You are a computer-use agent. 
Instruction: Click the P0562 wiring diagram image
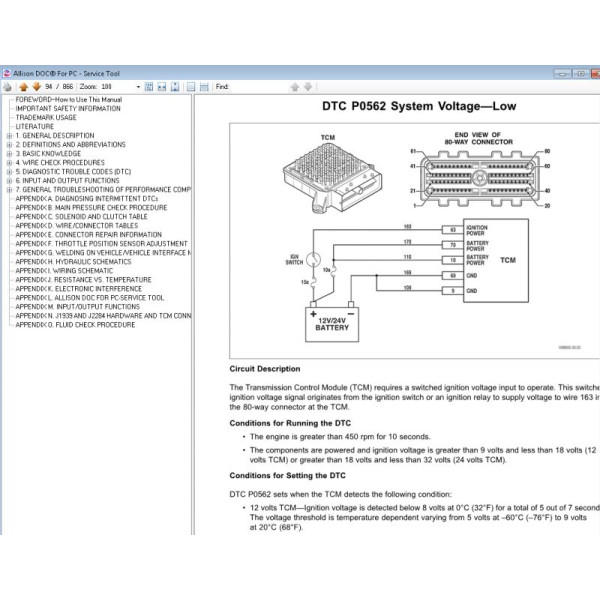(415, 240)
